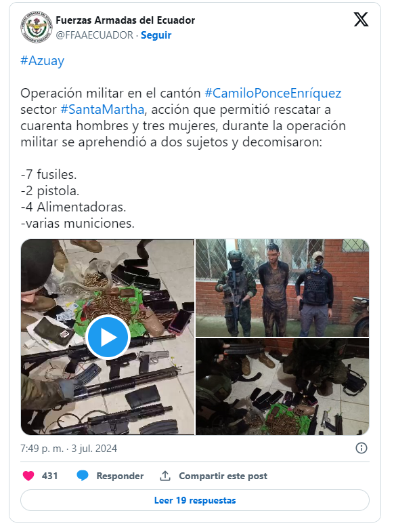
Task: Click Compartir este post
Action: point(223,476)
